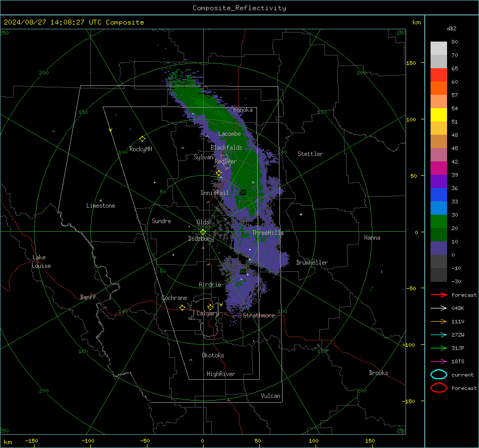Click the magenta 42 dBZ color swatch
The image size is (479, 448).
[x=439, y=168]
